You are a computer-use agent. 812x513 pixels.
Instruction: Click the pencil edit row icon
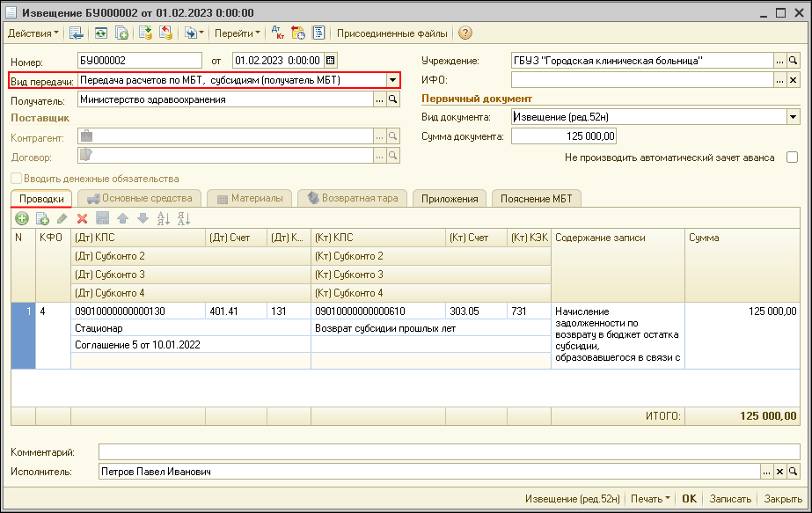(62, 219)
